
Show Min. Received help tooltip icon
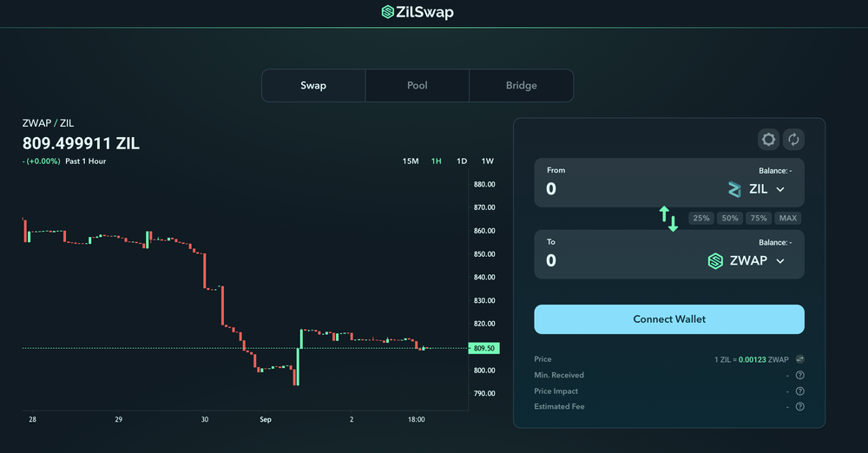800,376
